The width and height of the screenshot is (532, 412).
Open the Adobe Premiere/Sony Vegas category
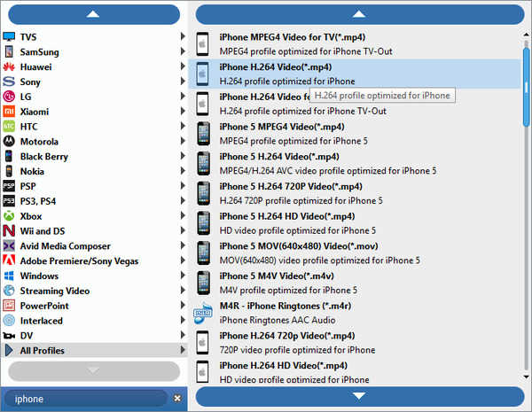tap(94, 260)
